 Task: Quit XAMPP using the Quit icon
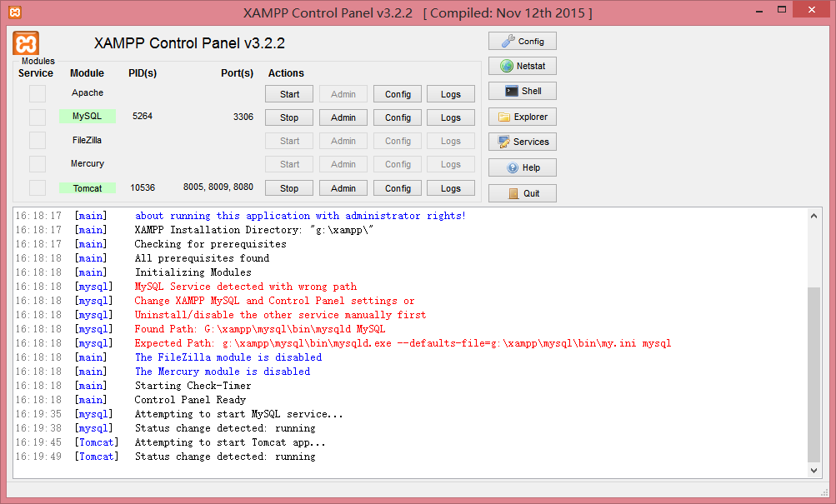point(522,192)
